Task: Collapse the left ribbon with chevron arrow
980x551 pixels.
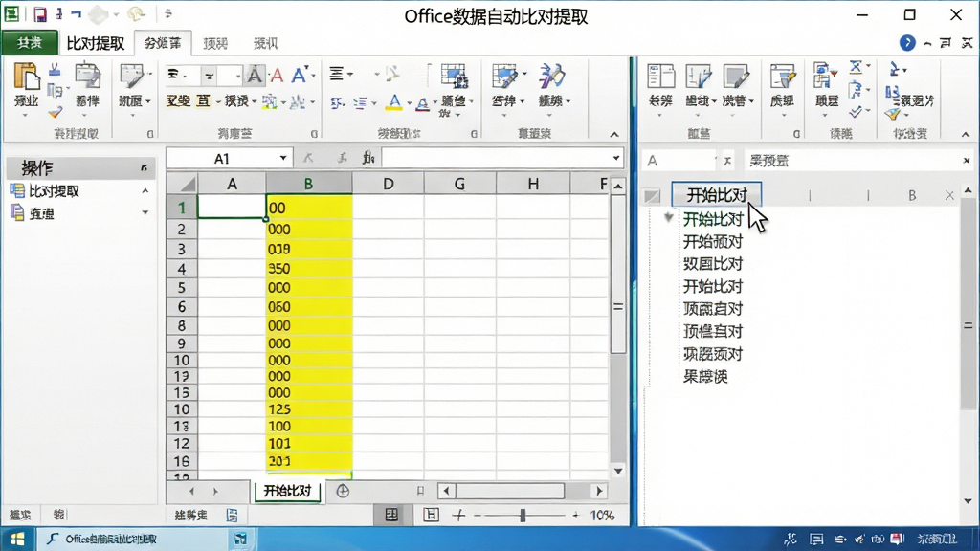Action: [x=614, y=134]
